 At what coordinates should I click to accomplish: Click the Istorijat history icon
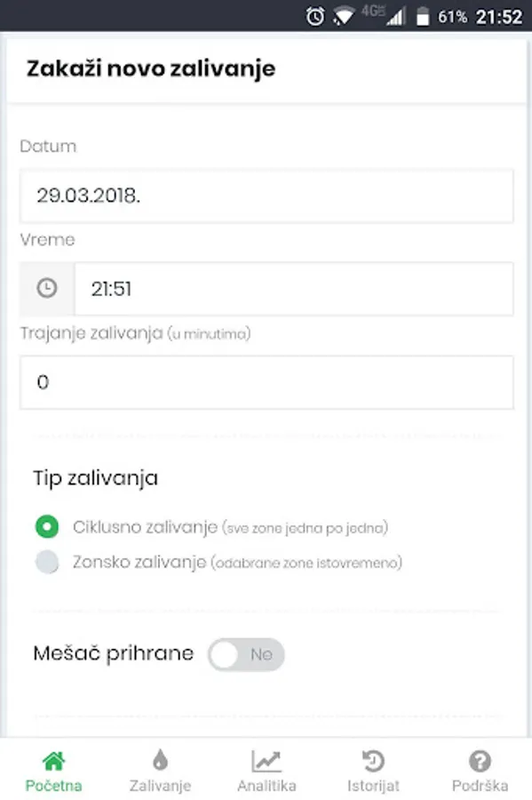tap(372, 761)
